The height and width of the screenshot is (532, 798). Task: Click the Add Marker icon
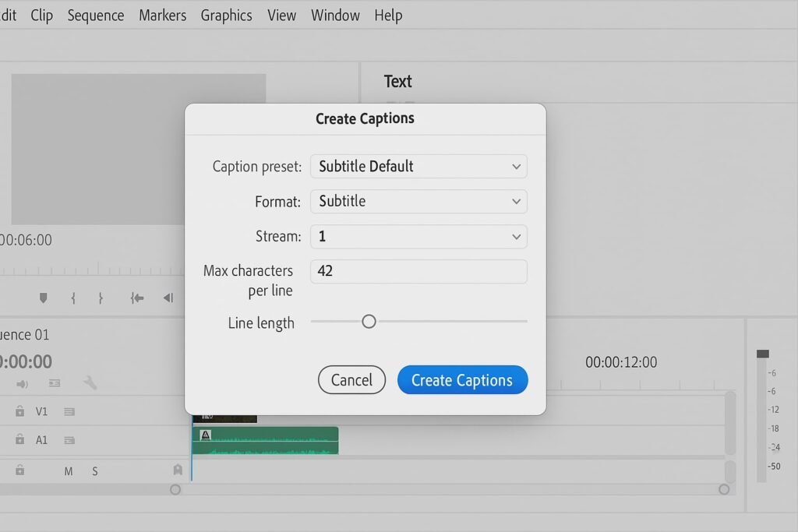pyautogui.click(x=43, y=298)
